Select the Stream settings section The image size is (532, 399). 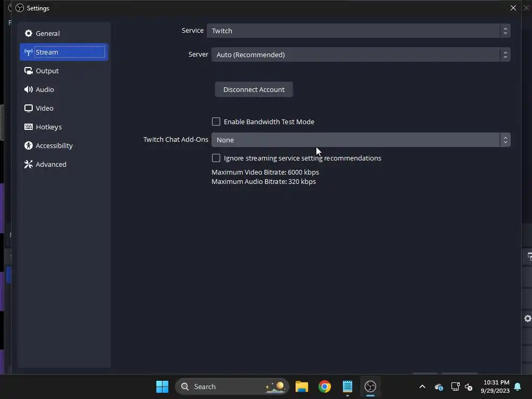click(64, 52)
